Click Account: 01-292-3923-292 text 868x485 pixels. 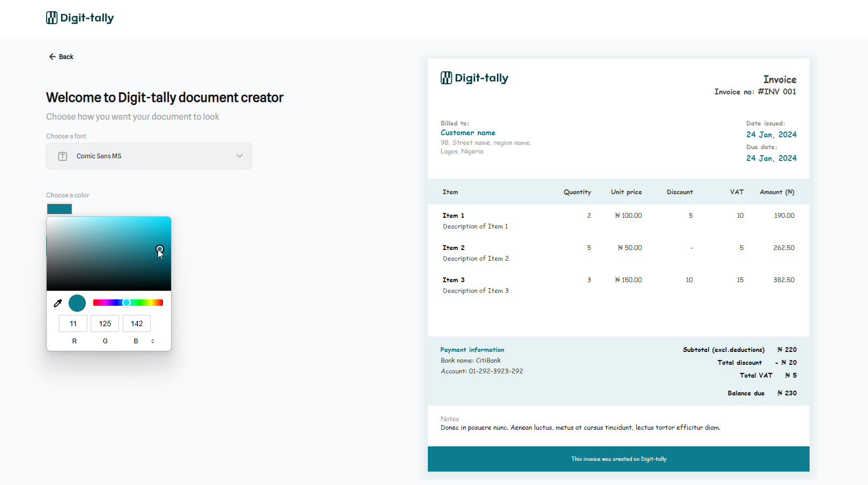pyautogui.click(x=482, y=371)
